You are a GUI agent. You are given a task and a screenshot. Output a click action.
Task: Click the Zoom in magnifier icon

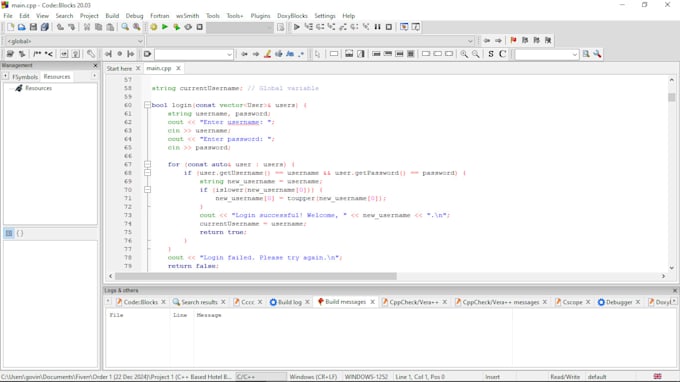(464, 54)
